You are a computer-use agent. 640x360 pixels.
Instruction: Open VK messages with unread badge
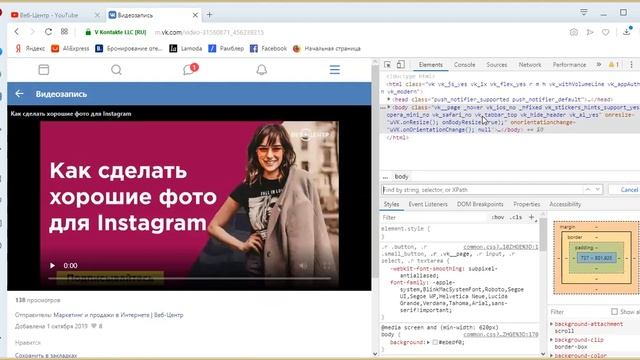tap(190, 69)
